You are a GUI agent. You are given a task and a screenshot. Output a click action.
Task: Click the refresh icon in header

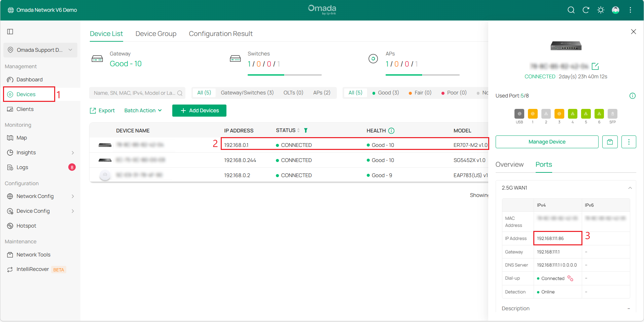(x=586, y=10)
